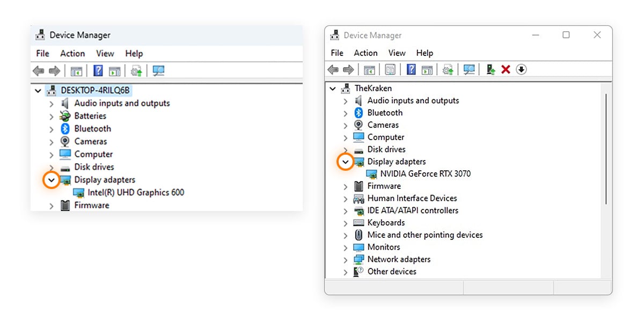
Task: Close the TheKraken Device Manager window
Action: [x=597, y=35]
